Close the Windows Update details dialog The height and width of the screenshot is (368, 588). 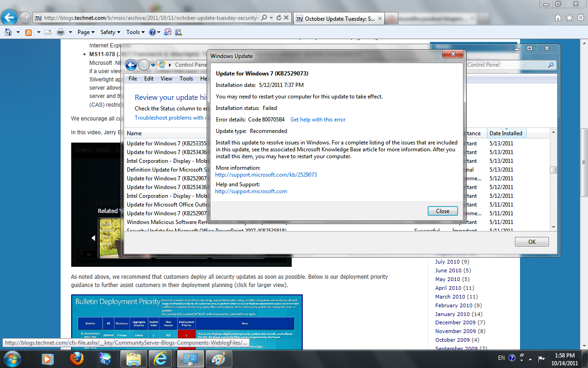point(443,211)
